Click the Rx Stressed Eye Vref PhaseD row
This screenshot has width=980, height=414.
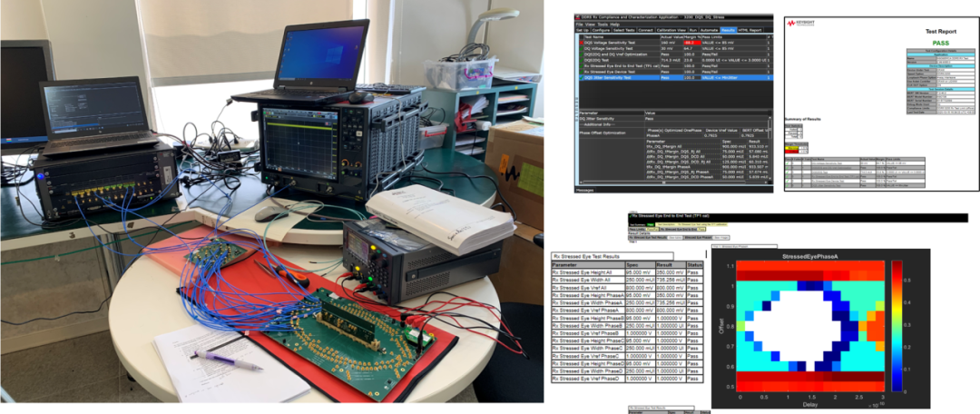point(628,379)
